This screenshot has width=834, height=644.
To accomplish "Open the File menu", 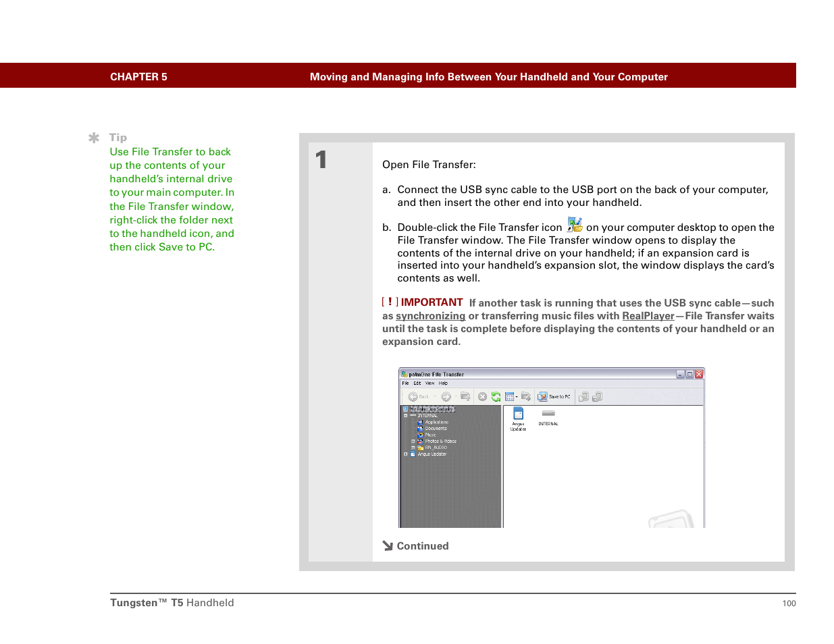I will click(x=405, y=383).
